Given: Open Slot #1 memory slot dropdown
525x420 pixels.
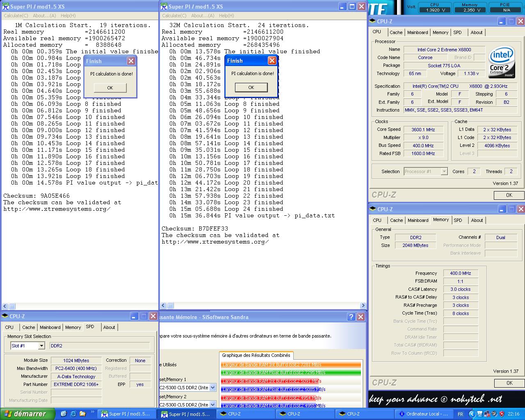Looking at the screenshot, I should [x=41, y=346].
